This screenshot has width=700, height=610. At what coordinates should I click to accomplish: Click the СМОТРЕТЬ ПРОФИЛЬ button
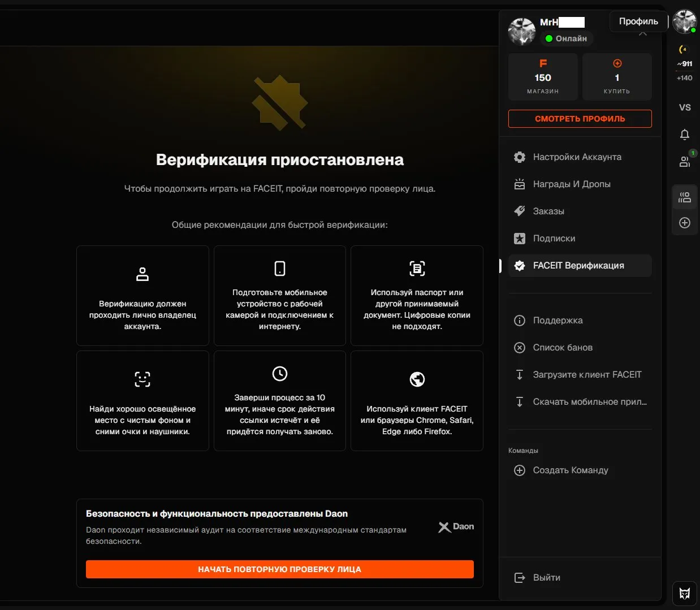coord(580,119)
